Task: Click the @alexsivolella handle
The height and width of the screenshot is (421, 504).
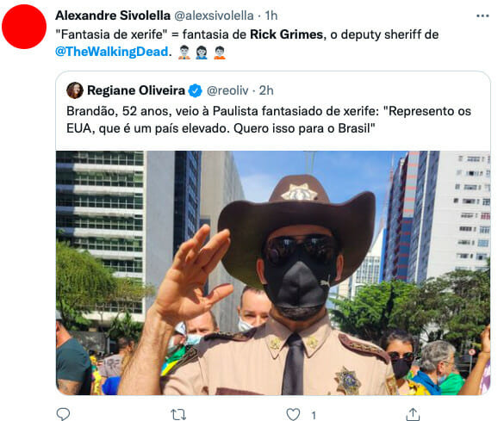Action: [214, 15]
